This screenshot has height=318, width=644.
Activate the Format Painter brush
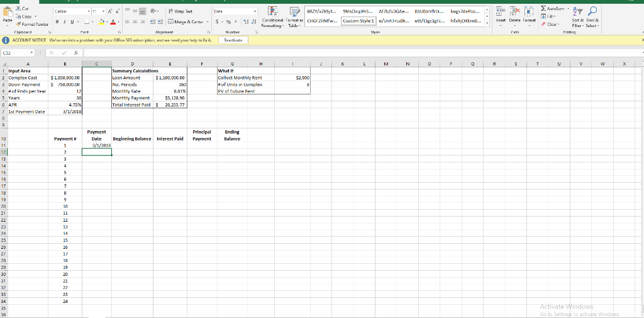click(x=32, y=25)
